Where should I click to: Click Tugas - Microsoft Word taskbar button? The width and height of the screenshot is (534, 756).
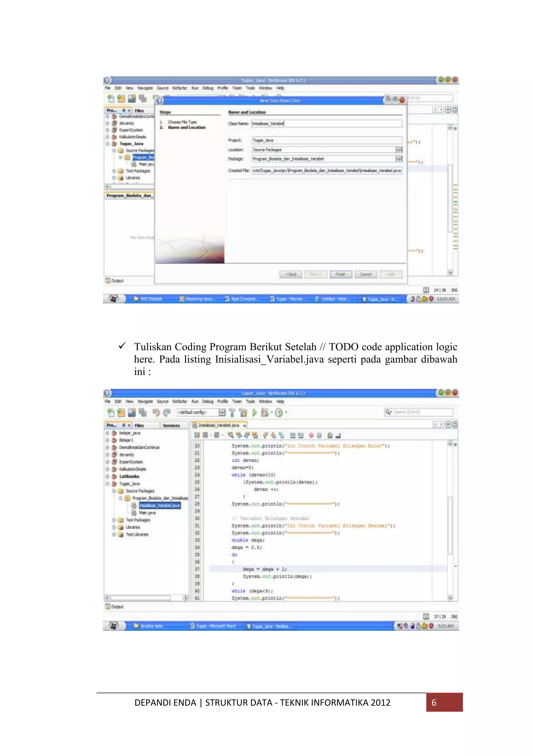click(x=213, y=626)
